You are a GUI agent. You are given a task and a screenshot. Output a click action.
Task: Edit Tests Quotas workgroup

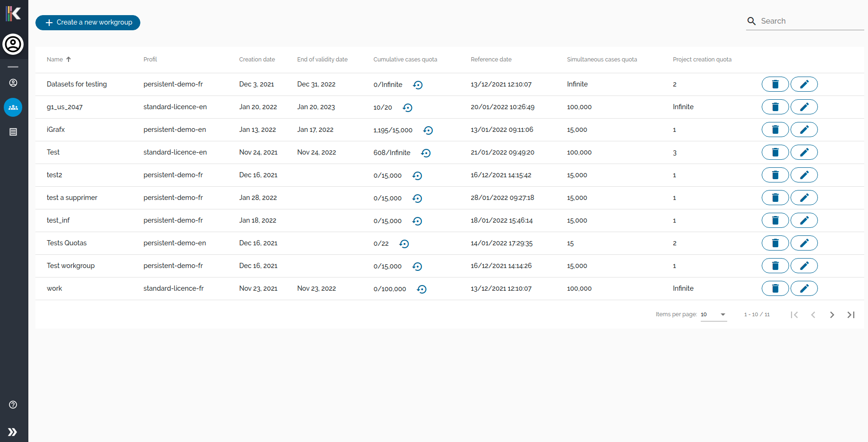[804, 243]
